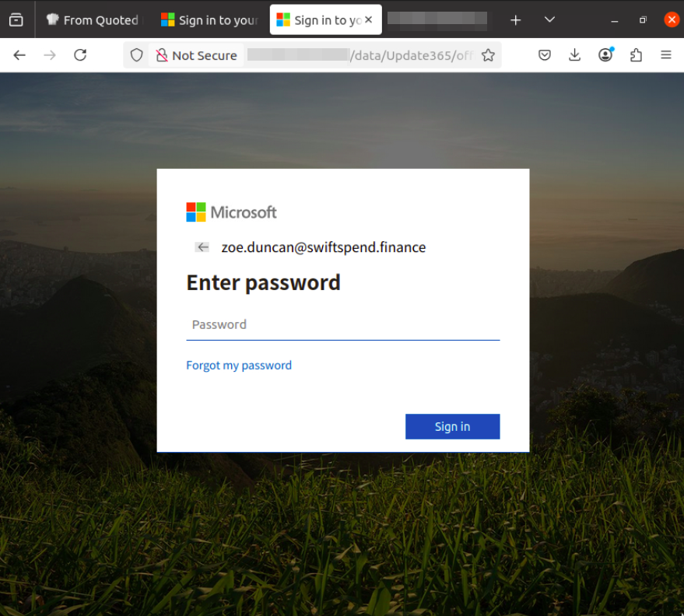Open the Firefox account menu
Screen dimensions: 684x616
tap(605, 55)
